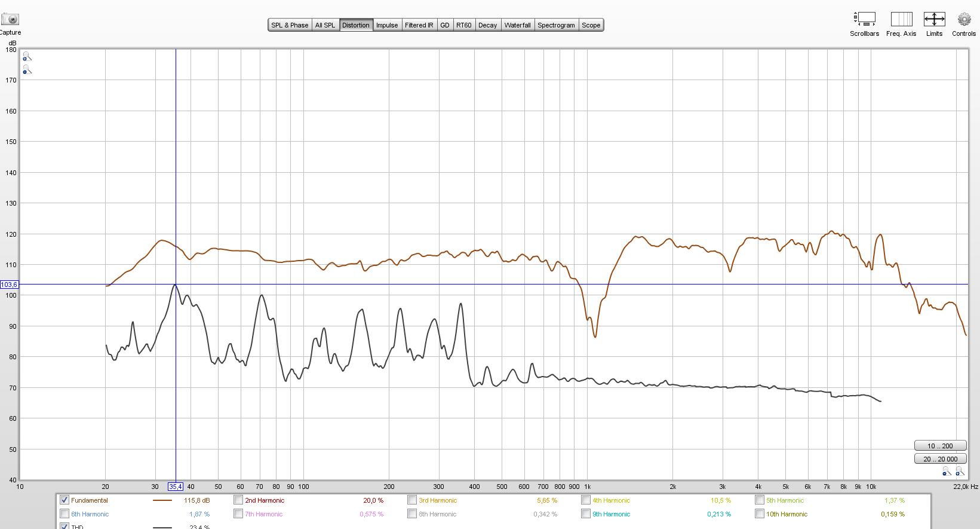Click the 8th Harmonic 0,342 % value
This screenshot has height=529, width=980.
(545, 515)
